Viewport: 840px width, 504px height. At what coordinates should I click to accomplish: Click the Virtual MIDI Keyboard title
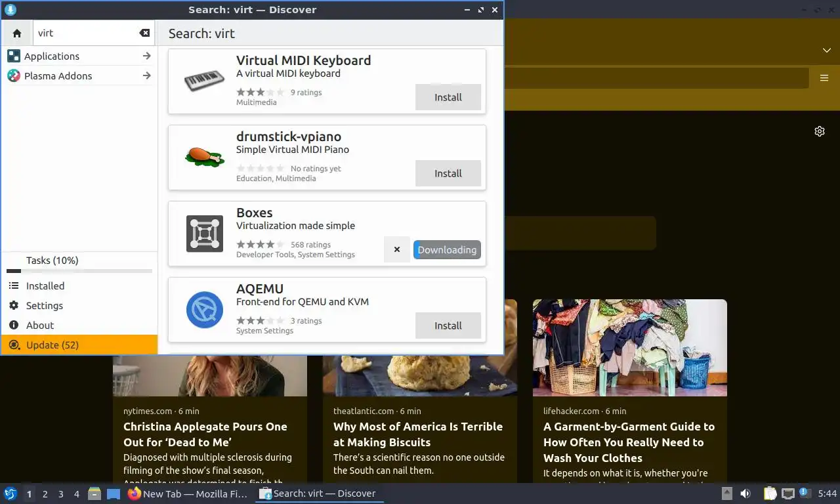point(304,60)
